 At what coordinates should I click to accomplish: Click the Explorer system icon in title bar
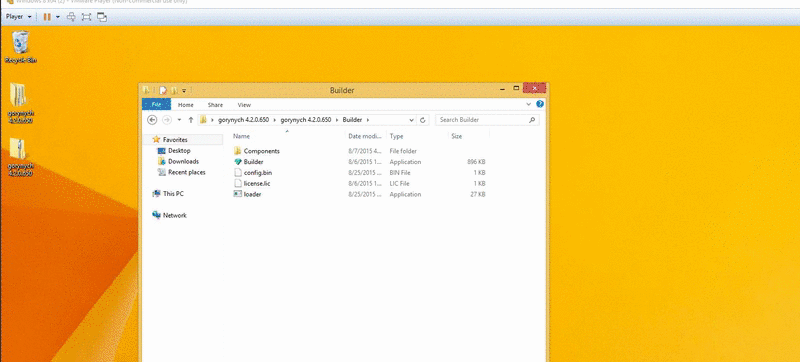coord(146,90)
